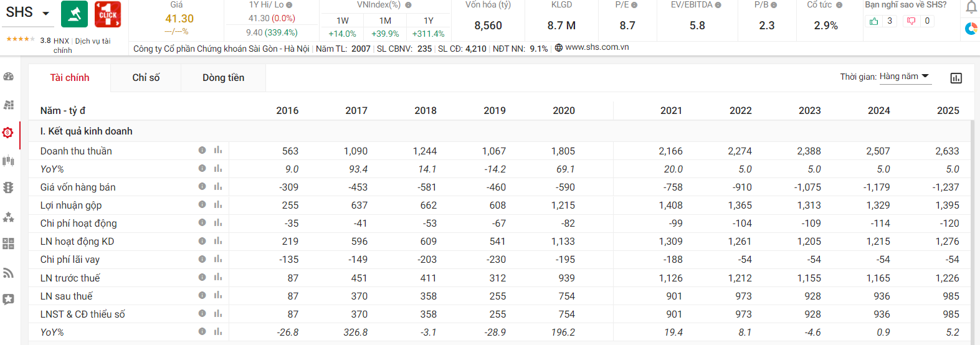Vote thumbs up for SHS

point(874,21)
